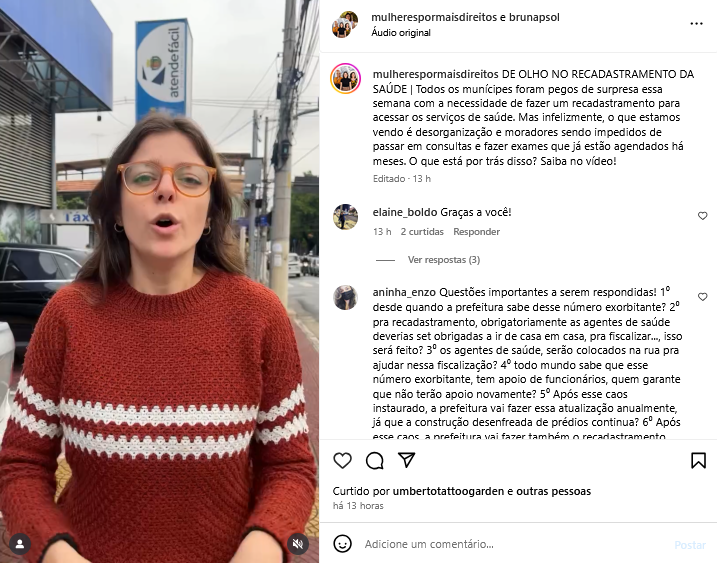The image size is (717, 563).
Task: Expand Ver respostas (3) replies
Action: [444, 260]
